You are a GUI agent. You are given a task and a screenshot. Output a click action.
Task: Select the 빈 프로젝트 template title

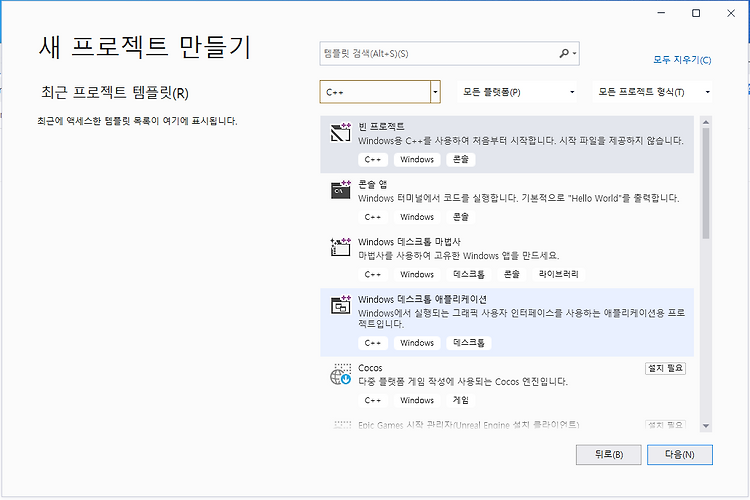coord(381,127)
